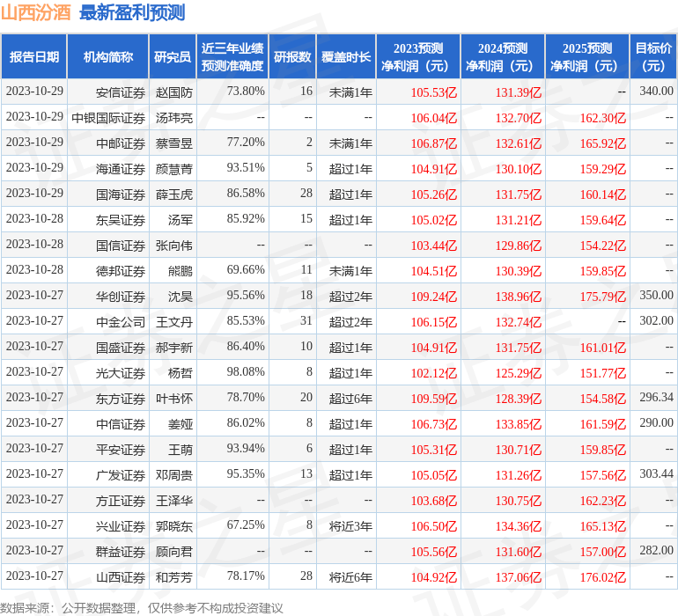Click researcher name 和芳芳
Image resolution: width=678 pixels, height=616 pixels.
[x=173, y=576]
